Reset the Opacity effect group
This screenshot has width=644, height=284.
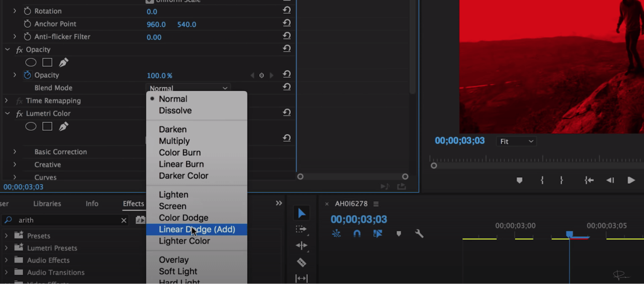[x=287, y=49]
